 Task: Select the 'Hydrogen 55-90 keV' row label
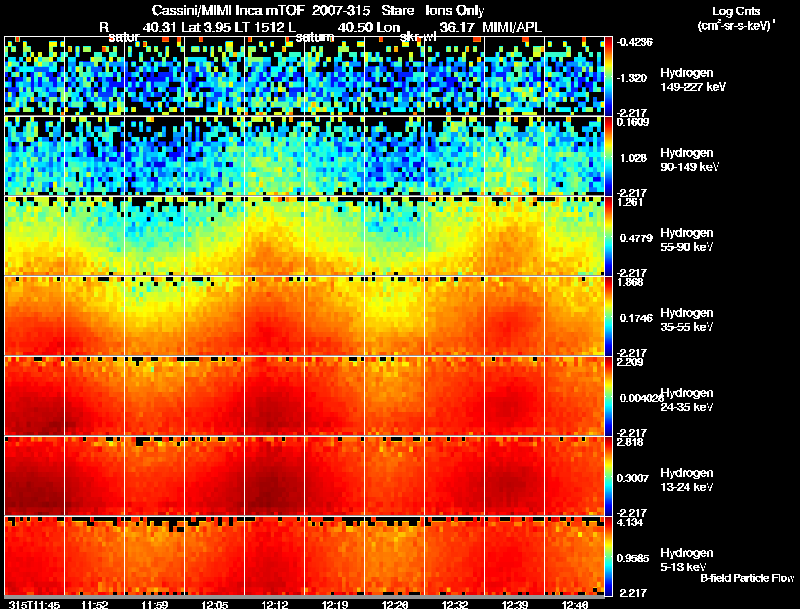[x=687, y=240]
